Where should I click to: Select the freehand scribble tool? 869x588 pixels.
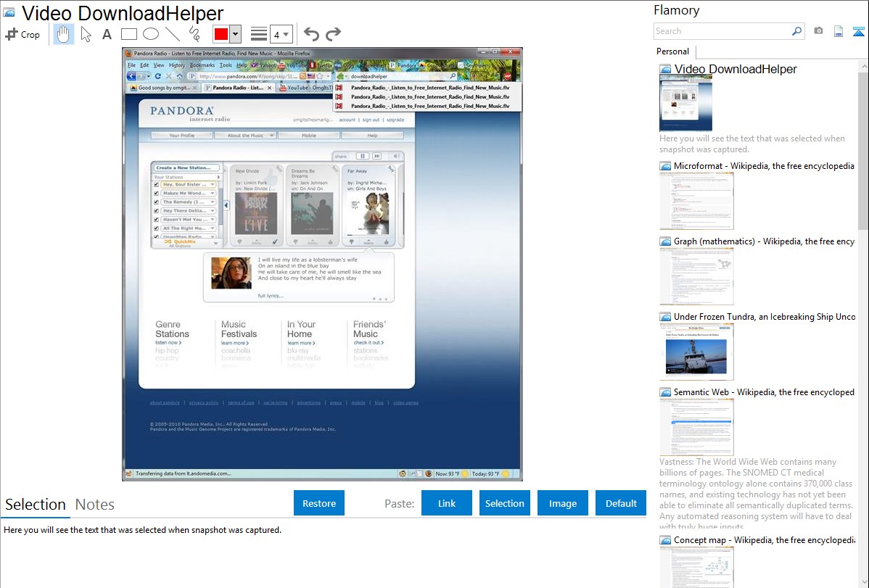(x=194, y=34)
